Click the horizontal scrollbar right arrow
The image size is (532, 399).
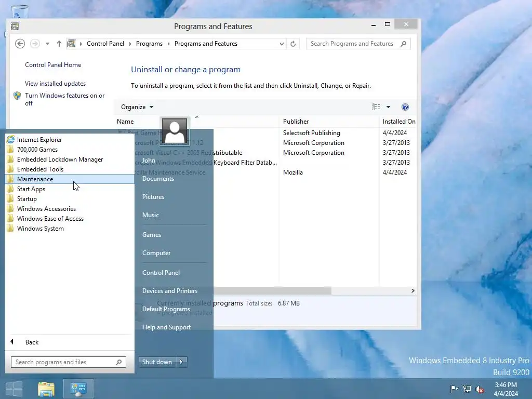[x=413, y=291]
